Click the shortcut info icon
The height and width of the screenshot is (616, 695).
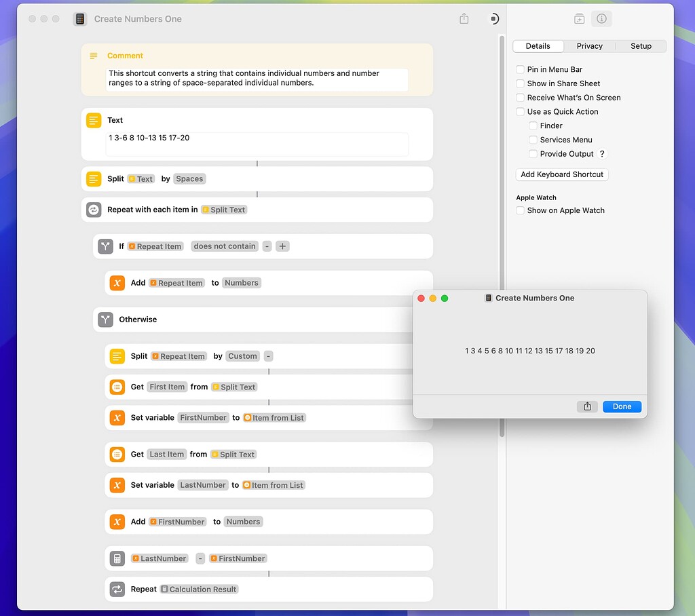coord(601,18)
